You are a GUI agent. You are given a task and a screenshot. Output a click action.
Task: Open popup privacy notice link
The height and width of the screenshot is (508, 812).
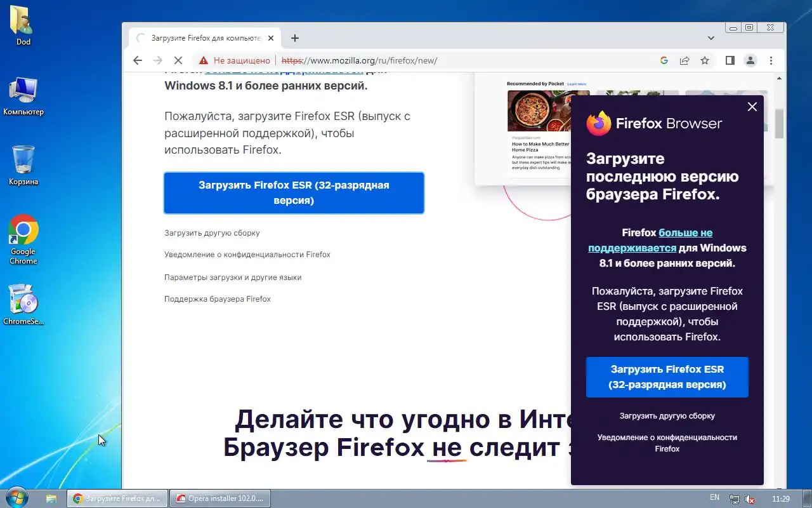tap(667, 443)
